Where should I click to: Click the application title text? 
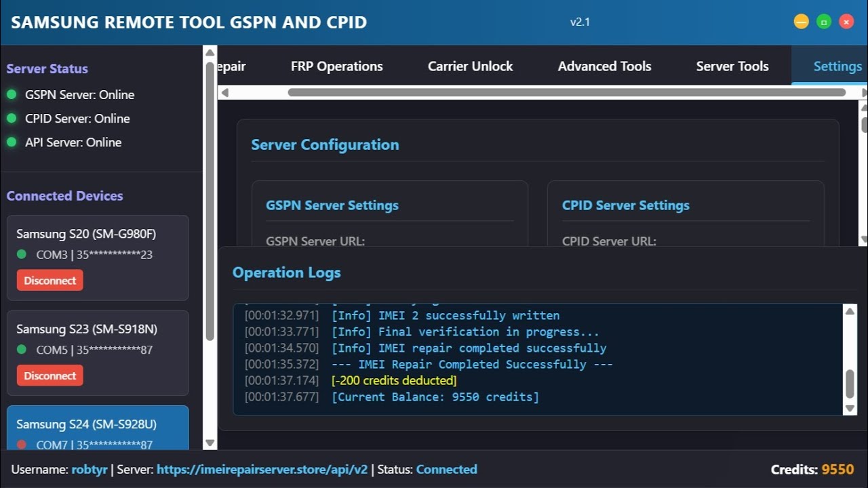pos(189,22)
